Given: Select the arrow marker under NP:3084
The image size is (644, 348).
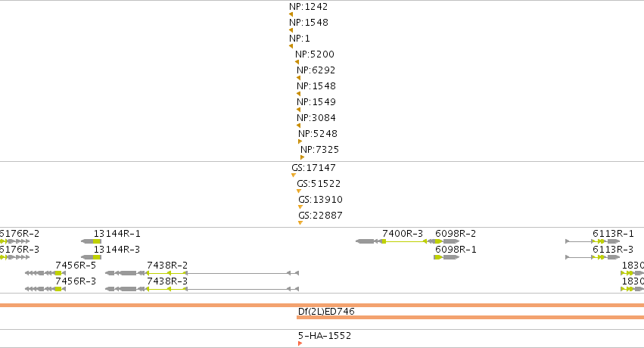Looking at the screenshot, I should pos(298,126).
